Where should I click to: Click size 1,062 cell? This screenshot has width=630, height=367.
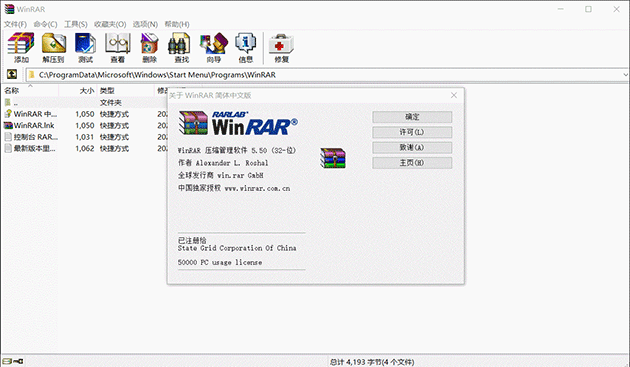click(84, 148)
